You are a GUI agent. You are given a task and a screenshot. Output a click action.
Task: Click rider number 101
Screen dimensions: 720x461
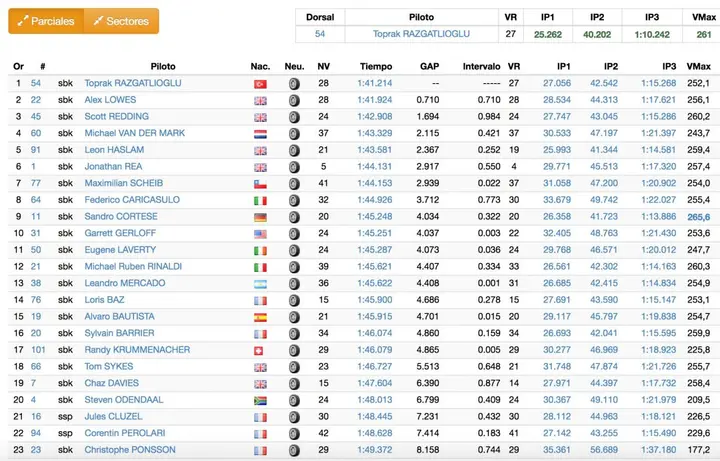pos(38,350)
